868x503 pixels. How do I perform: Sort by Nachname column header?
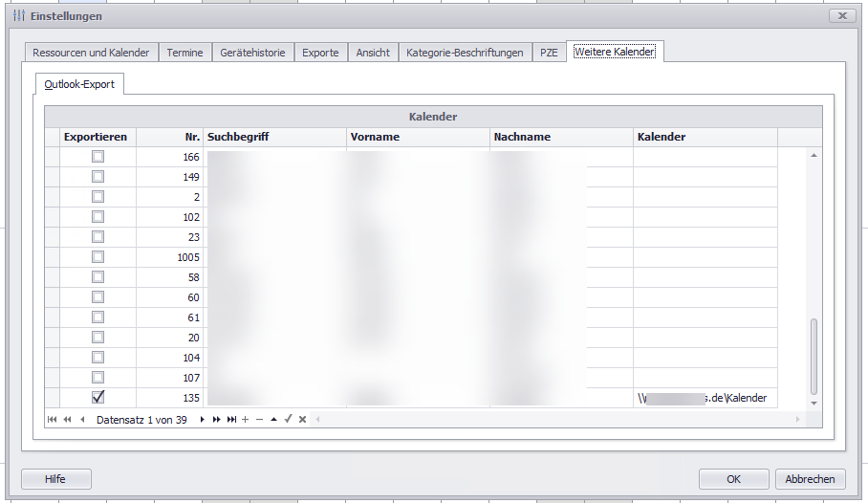pyautogui.click(x=560, y=138)
